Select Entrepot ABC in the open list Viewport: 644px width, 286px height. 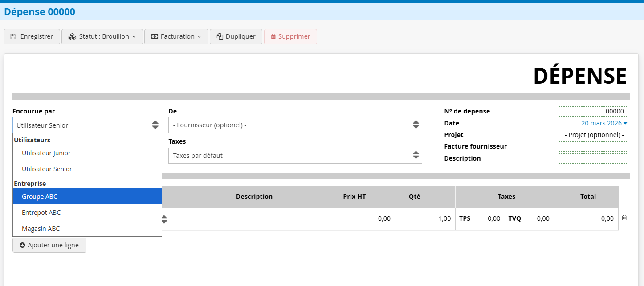point(41,212)
